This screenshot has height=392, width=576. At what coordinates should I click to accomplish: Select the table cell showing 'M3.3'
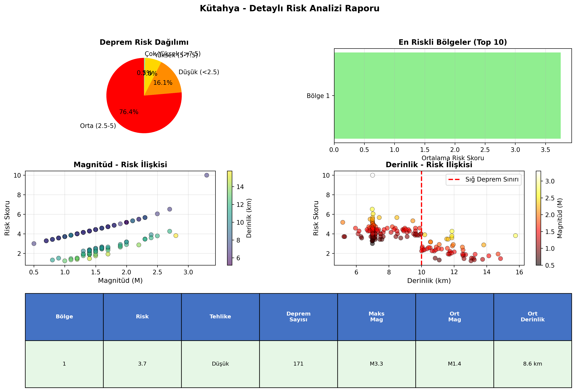pos(376,364)
